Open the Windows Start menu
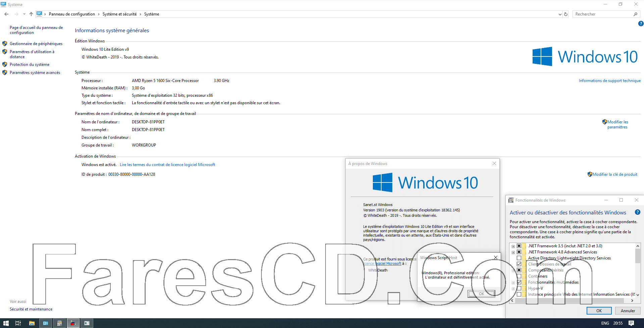This screenshot has width=644, height=328. point(6,323)
